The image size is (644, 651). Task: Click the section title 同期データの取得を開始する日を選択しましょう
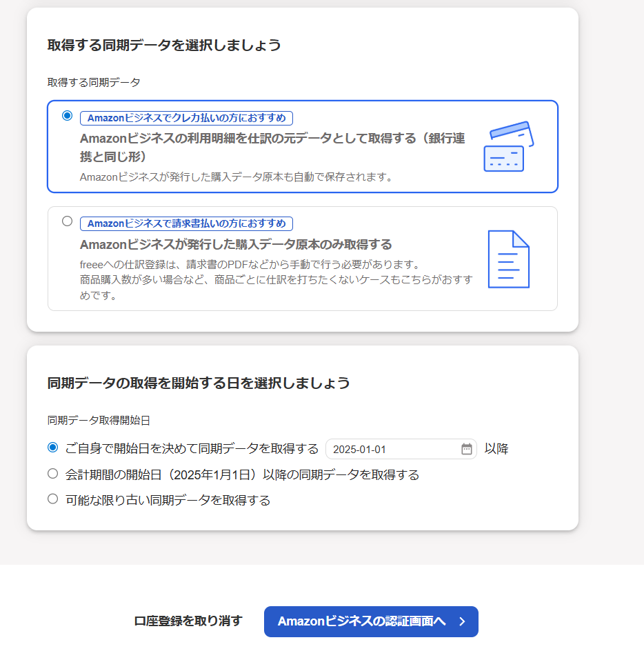(199, 383)
